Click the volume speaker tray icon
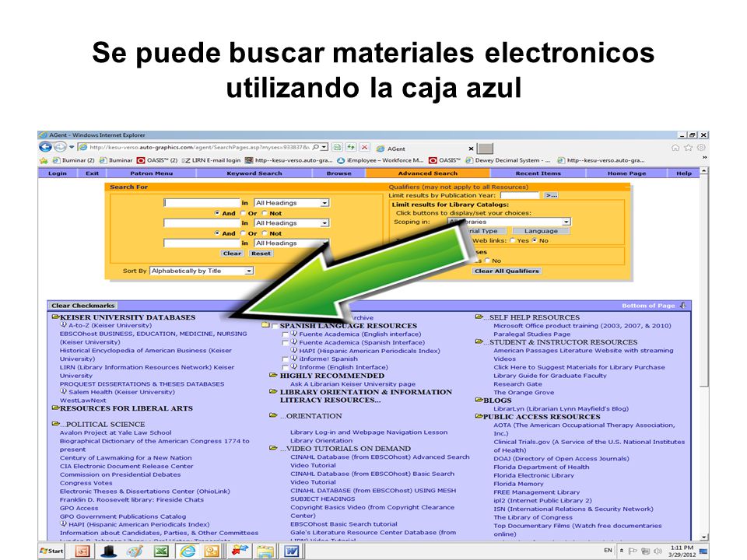 (x=658, y=551)
